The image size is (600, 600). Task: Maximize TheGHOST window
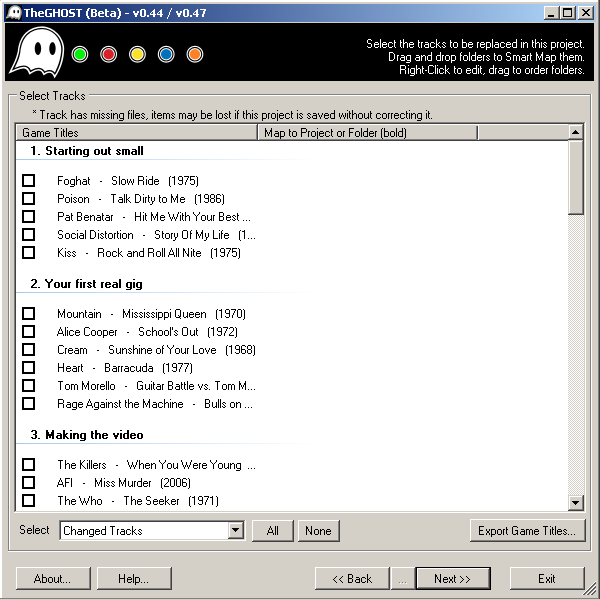(568, 13)
